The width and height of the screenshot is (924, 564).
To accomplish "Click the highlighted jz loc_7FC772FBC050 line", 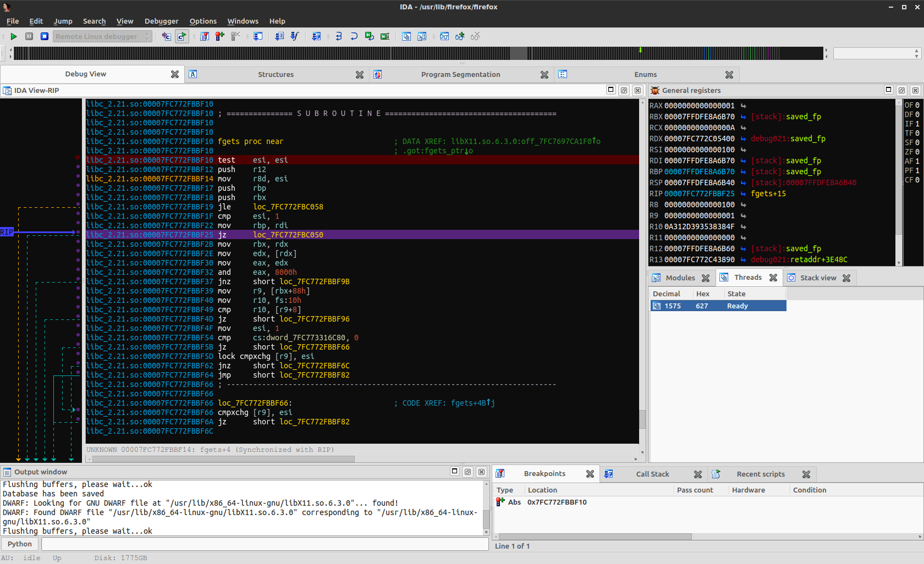I will pos(362,235).
